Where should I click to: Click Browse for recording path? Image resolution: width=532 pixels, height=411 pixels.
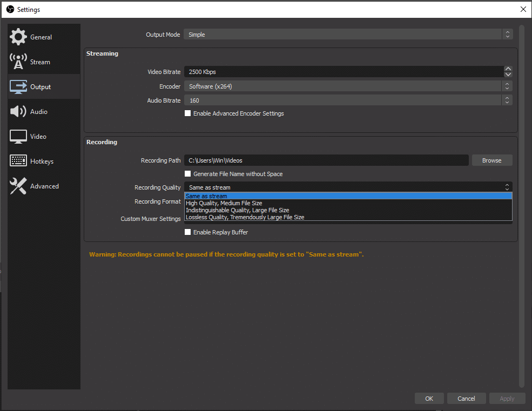pyautogui.click(x=492, y=160)
